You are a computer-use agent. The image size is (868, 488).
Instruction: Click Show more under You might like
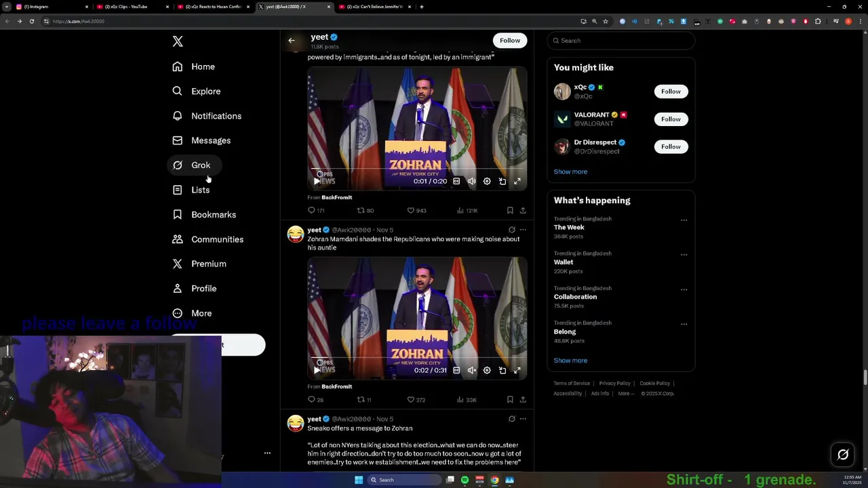point(570,171)
